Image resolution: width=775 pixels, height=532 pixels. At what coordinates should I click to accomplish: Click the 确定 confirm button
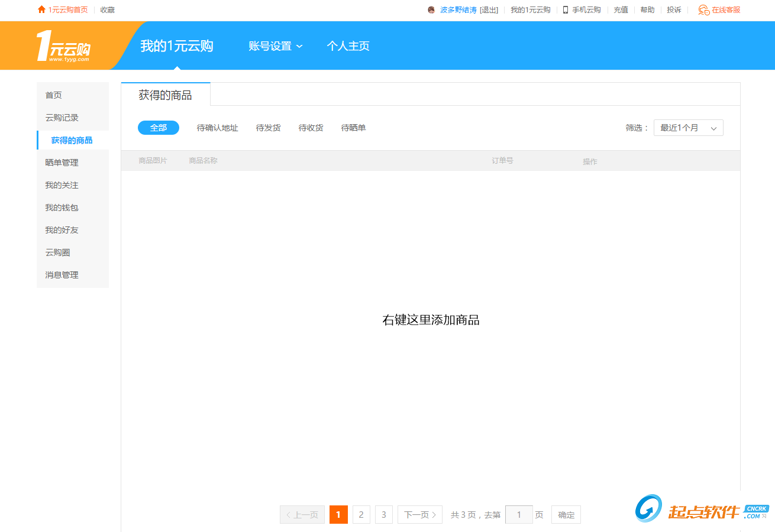(x=566, y=515)
